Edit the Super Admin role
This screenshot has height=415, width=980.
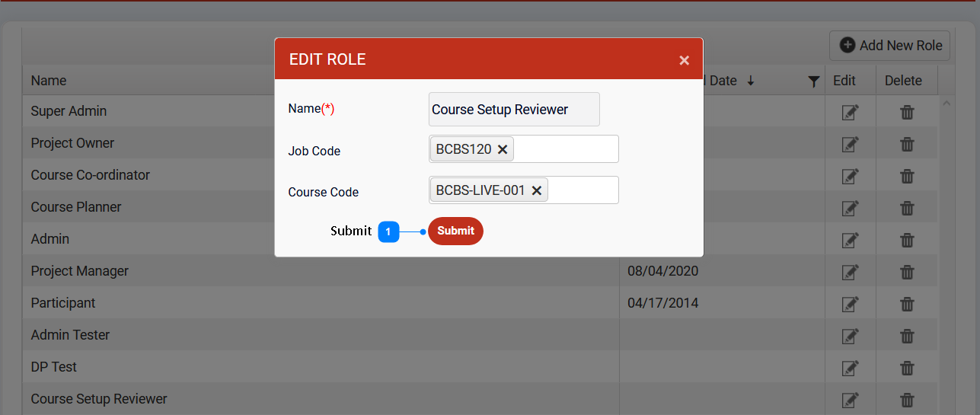(x=849, y=113)
